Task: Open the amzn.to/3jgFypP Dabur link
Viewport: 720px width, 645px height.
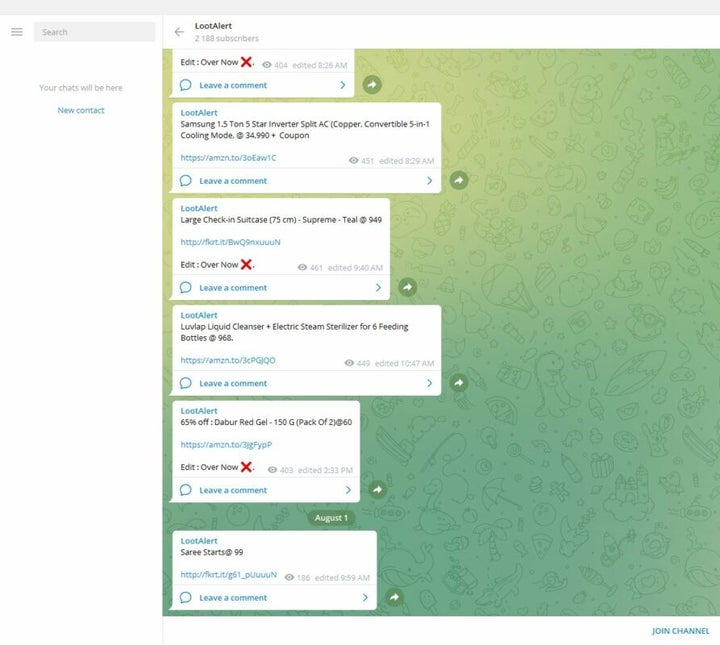Action: 226,445
